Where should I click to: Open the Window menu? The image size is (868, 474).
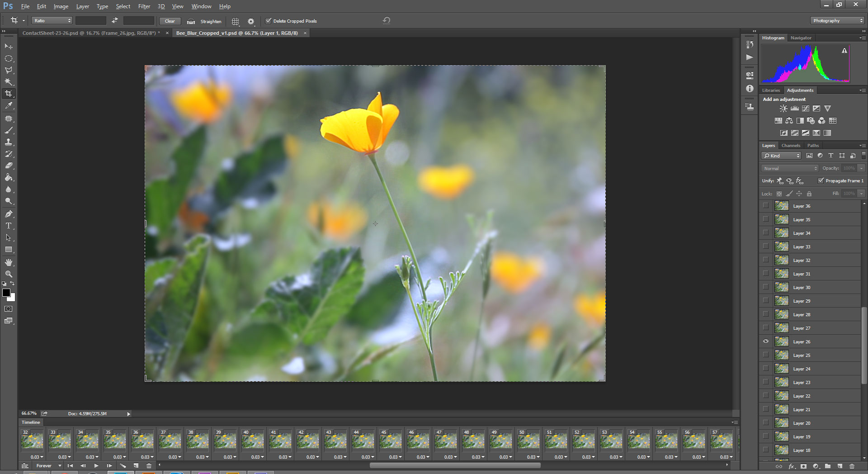click(201, 6)
